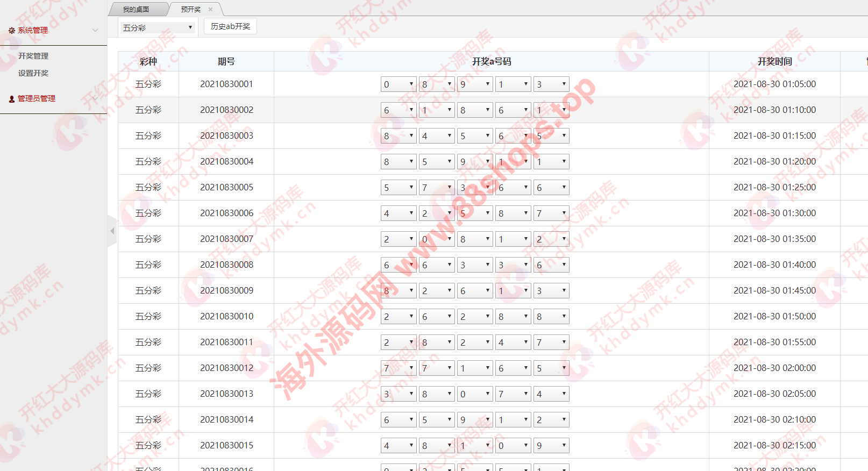Image resolution: width=868 pixels, height=471 pixels.
Task: Open 开奖管理 in the sidebar
Action: tap(33, 56)
